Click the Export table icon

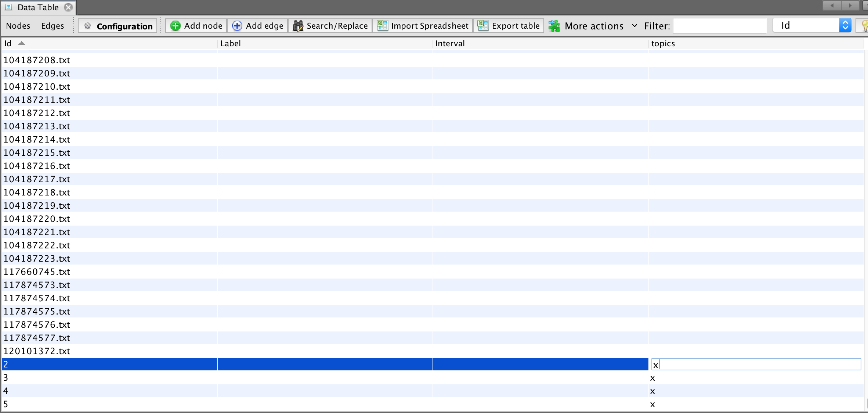483,26
